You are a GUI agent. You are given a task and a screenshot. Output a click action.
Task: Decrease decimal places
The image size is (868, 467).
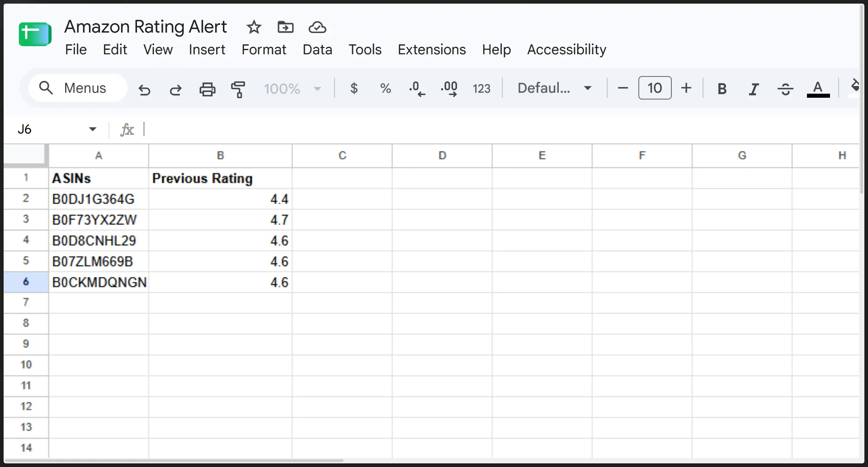click(x=417, y=88)
